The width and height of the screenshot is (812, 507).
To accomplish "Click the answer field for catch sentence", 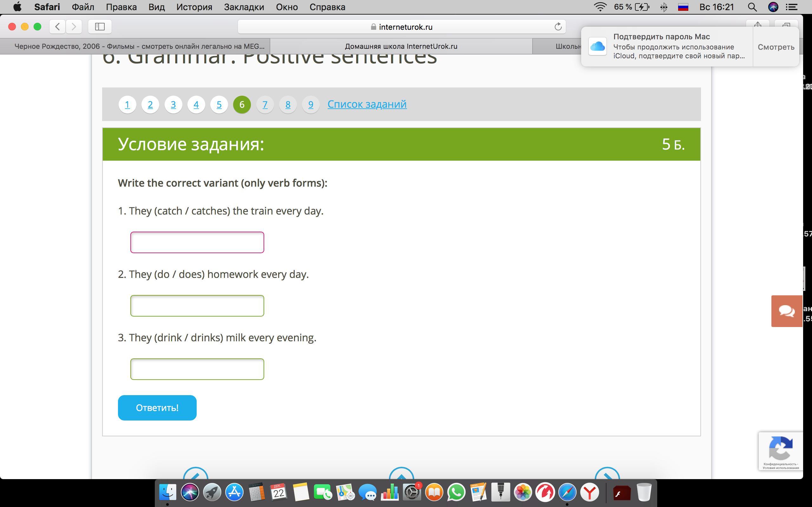I will (197, 242).
